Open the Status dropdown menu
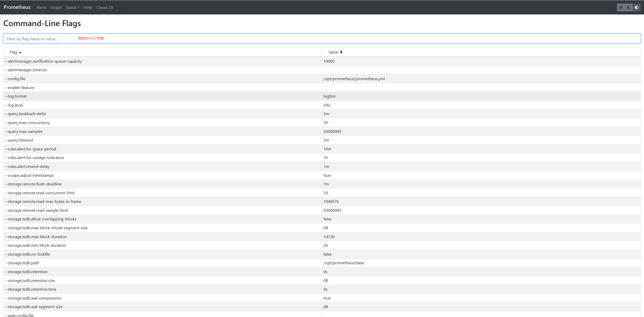The image size is (644, 317). coord(72,8)
